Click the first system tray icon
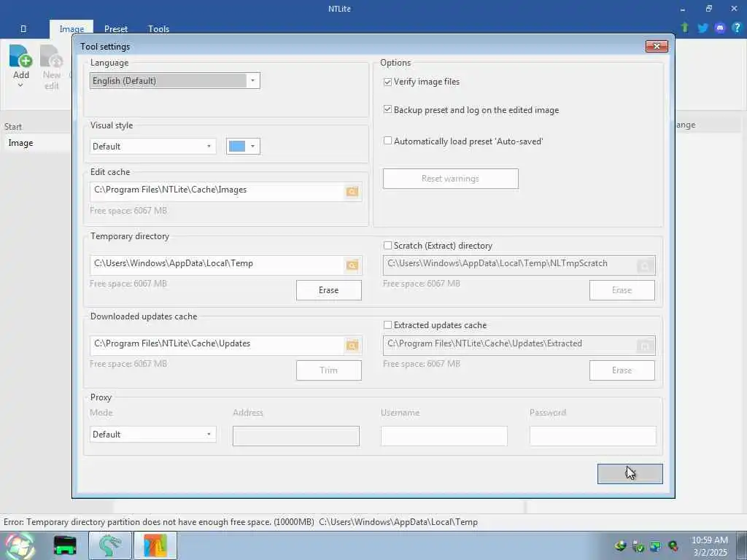This screenshot has height=560, width=747. 620,545
